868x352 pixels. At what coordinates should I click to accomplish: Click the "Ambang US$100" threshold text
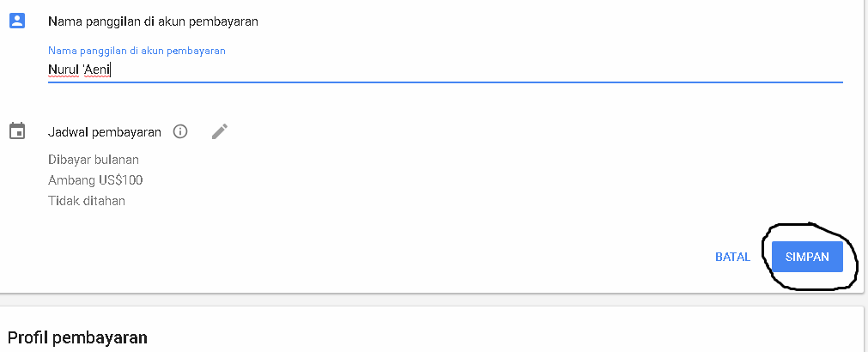coord(95,180)
